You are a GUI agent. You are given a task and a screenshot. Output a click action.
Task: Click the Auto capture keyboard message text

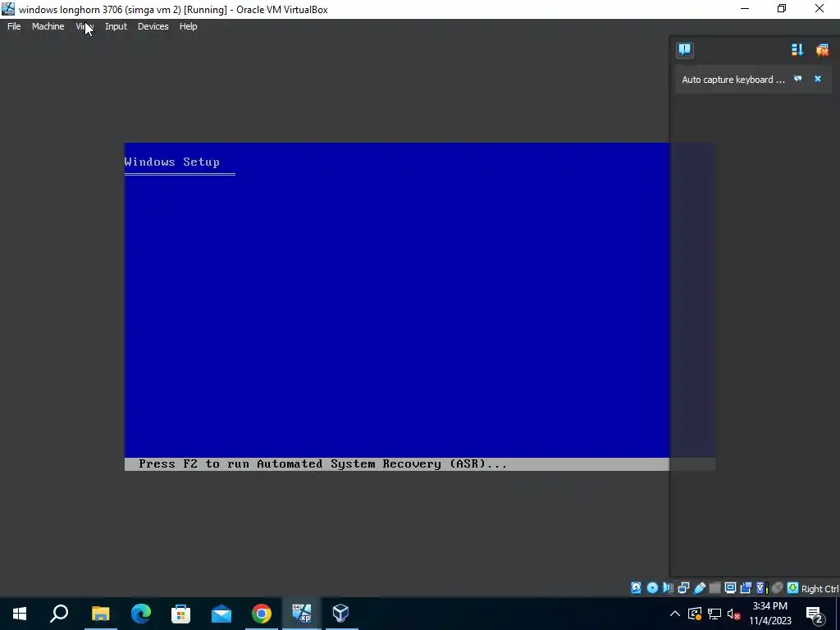(733, 80)
